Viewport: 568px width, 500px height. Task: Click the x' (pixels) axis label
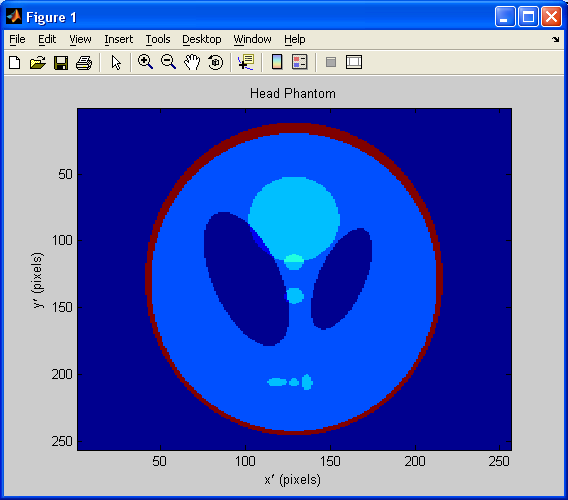(x=293, y=479)
